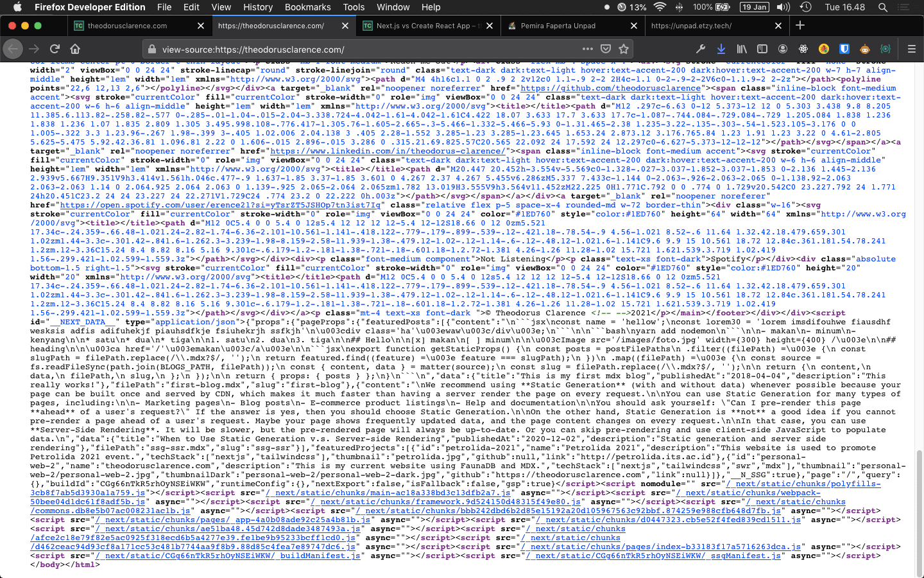Open the Firefox Account avatar icon
The height and width of the screenshot is (578, 924).
783,49
